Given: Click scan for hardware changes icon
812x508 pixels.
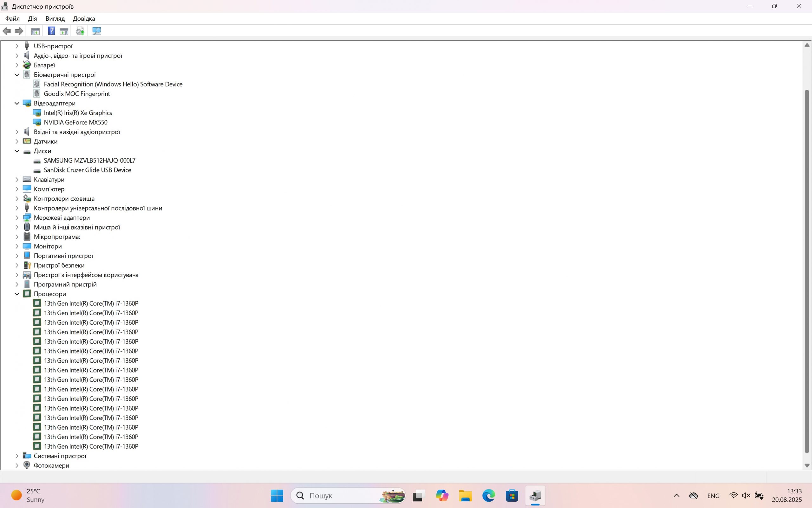Looking at the screenshot, I should tap(97, 31).
